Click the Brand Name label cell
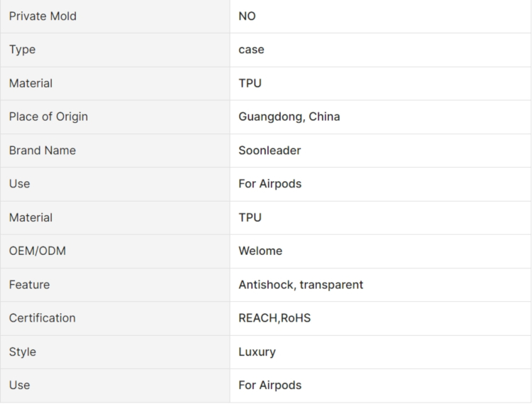Screen dimensions: 532x404 pos(43,151)
